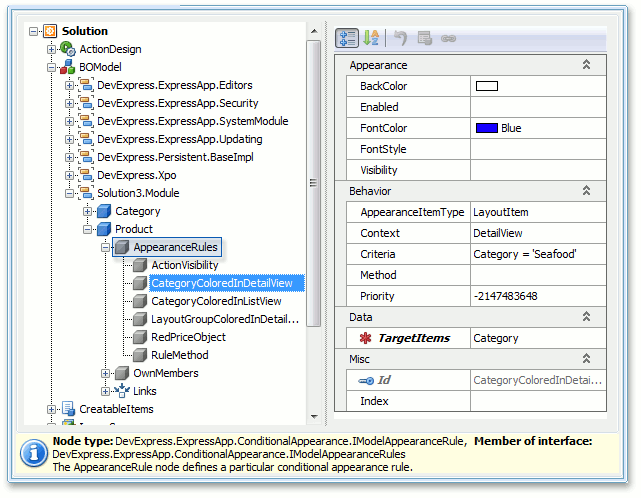Collapse the BOModel node
The height and width of the screenshot is (498, 641).
pos(52,67)
